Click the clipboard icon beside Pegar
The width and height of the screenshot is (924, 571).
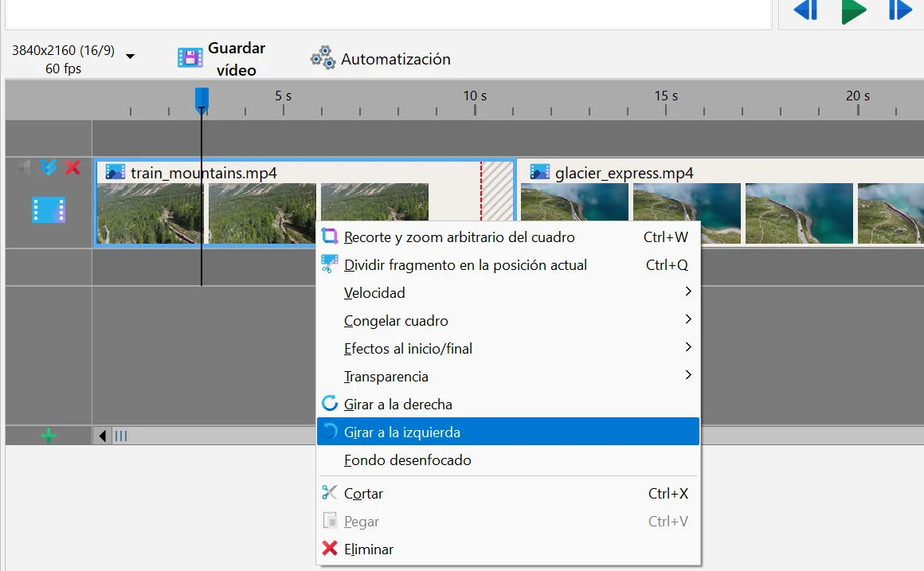330,520
